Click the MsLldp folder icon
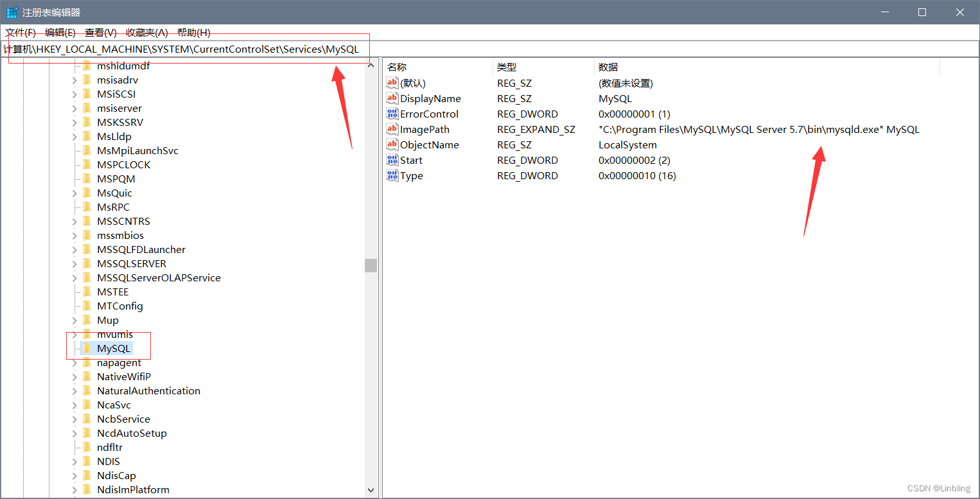 click(87, 136)
